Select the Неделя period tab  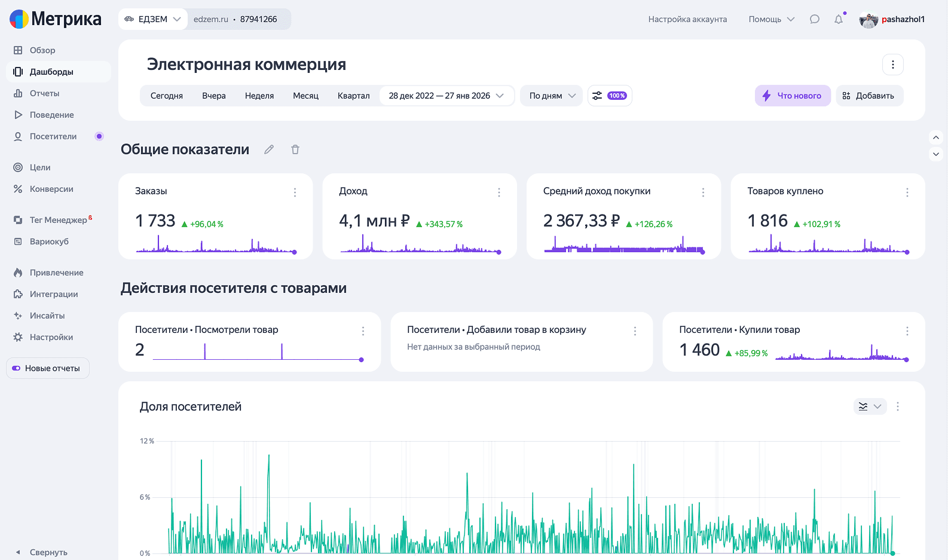(x=259, y=96)
